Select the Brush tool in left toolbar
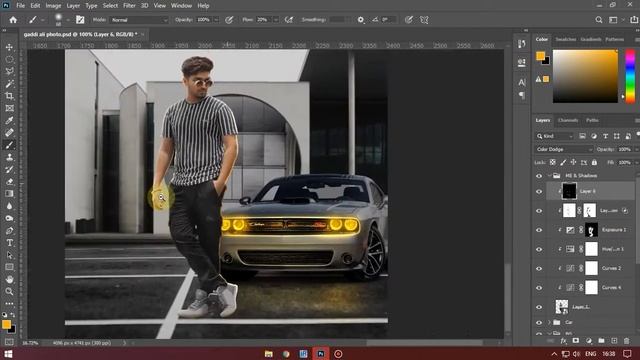Image resolution: width=640 pixels, height=360 pixels. click(x=9, y=145)
